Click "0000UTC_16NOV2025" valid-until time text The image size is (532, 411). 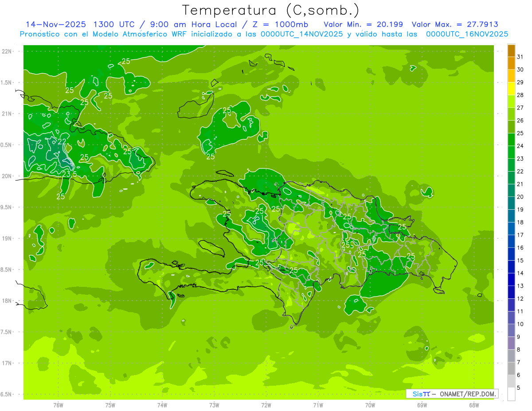point(467,34)
